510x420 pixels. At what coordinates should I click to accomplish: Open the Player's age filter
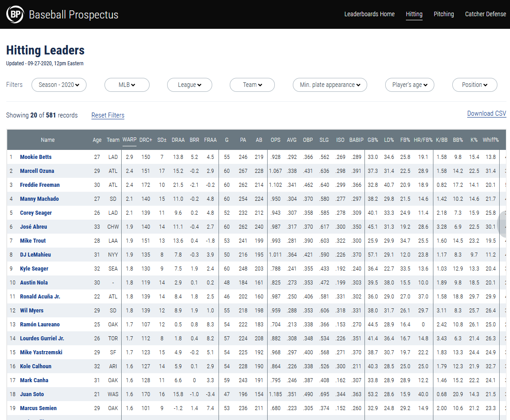point(410,85)
